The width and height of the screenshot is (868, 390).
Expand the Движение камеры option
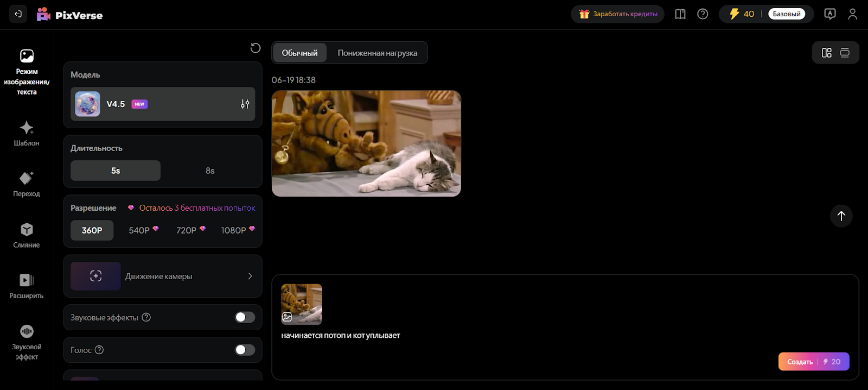click(163, 276)
